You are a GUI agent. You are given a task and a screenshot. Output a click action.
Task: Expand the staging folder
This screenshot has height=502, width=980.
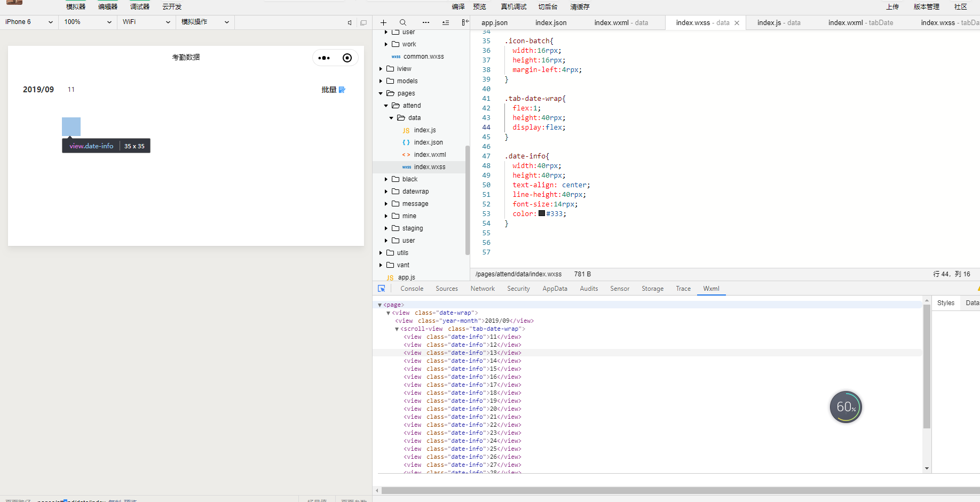tap(386, 228)
